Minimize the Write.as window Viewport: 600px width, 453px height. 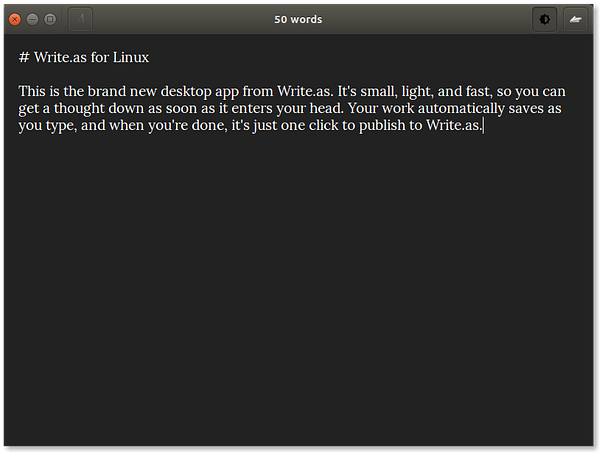[x=33, y=19]
